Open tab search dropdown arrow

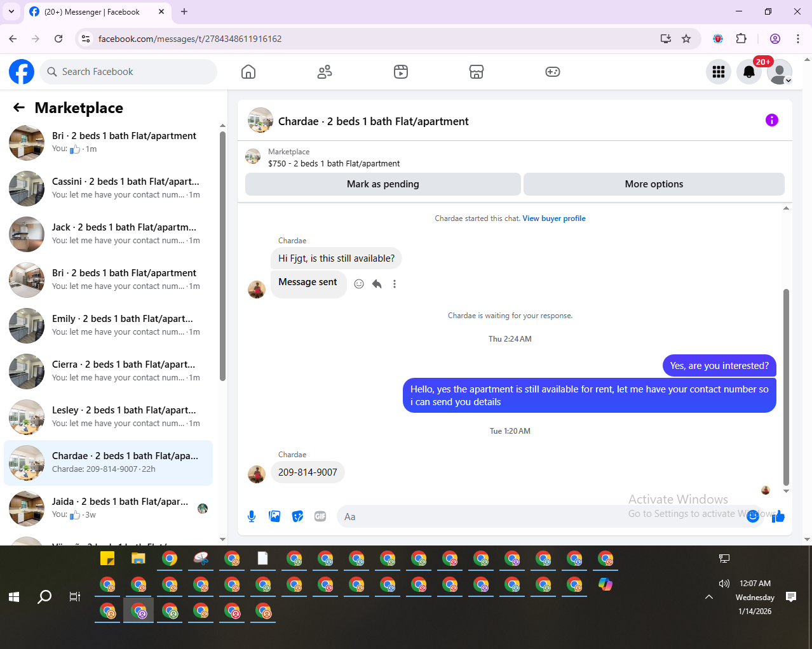[x=11, y=11]
